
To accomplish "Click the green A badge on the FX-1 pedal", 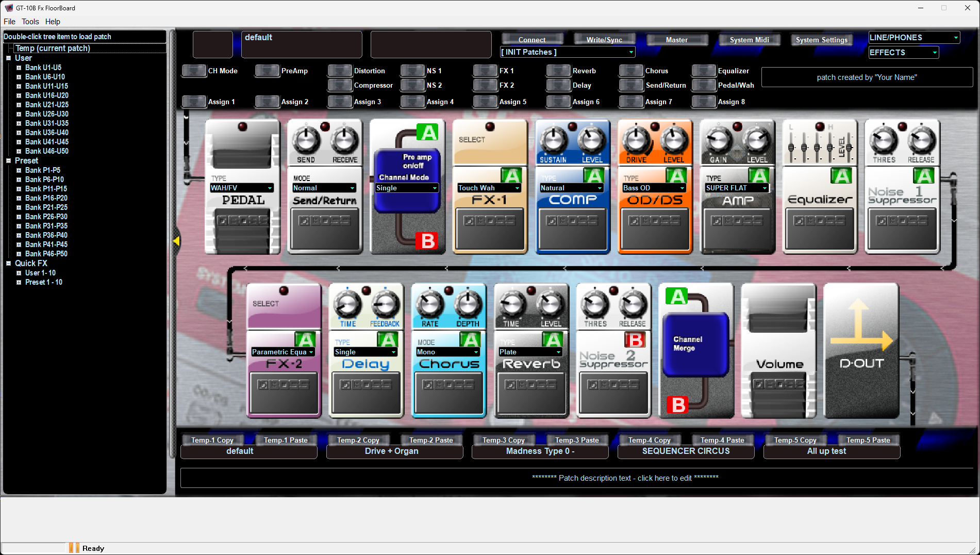I will [511, 176].
